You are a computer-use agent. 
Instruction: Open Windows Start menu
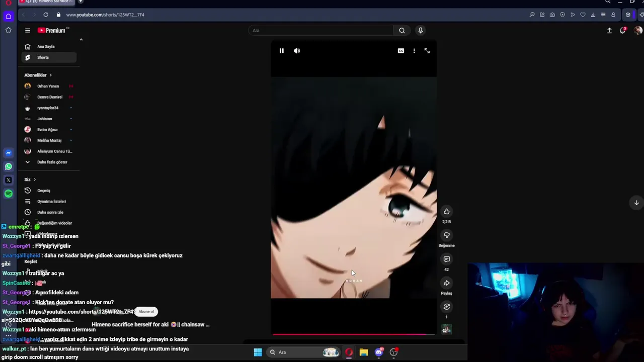[x=258, y=352]
